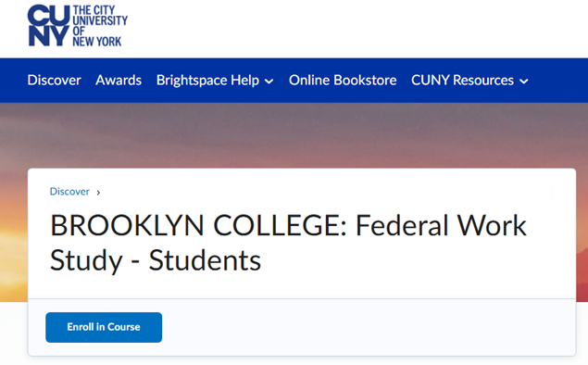The width and height of the screenshot is (588, 365).
Task: Click the chevron icon beside Brightspace Help
Action: coord(269,81)
